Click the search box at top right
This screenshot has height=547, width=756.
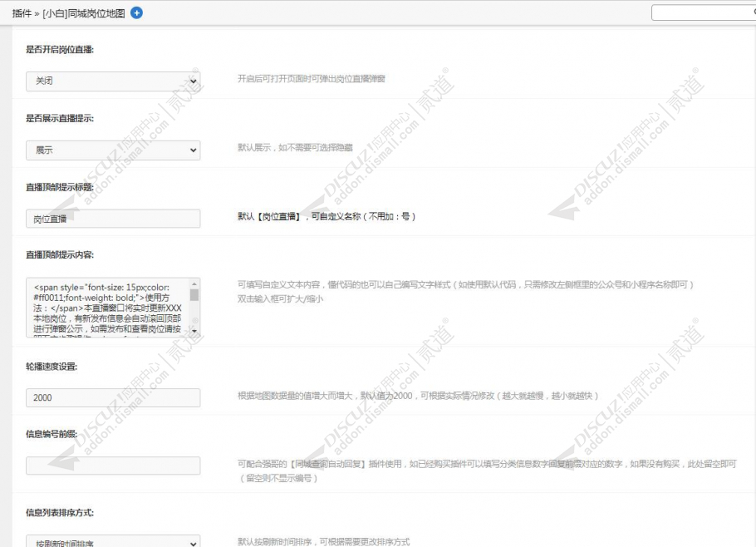704,12
